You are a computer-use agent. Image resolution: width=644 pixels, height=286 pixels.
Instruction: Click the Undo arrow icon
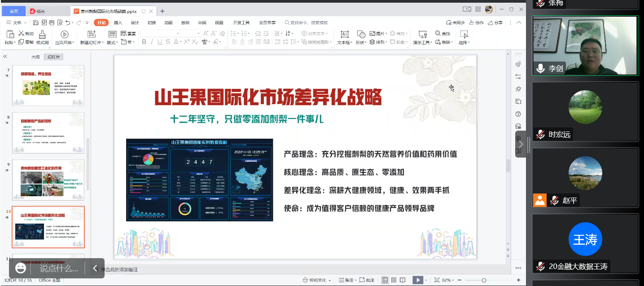67,22
